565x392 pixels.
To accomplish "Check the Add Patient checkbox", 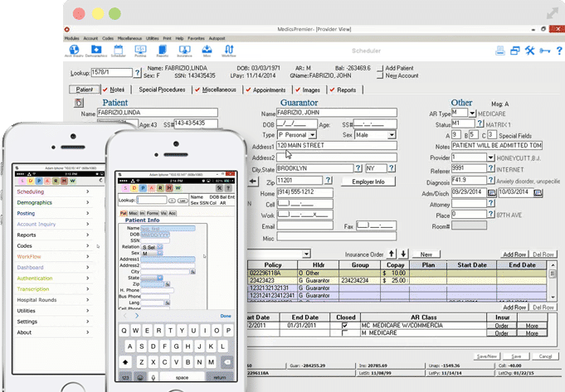I will [380, 69].
